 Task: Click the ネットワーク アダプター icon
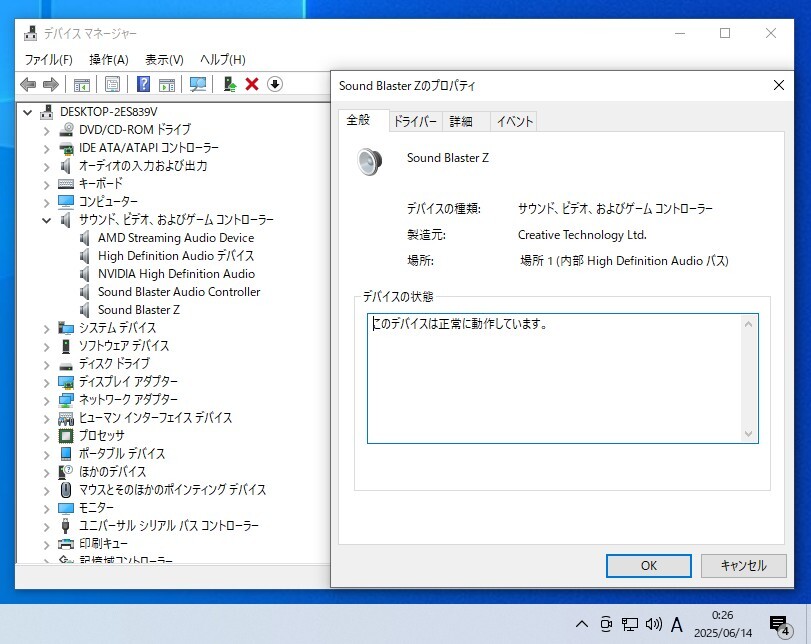coord(66,400)
